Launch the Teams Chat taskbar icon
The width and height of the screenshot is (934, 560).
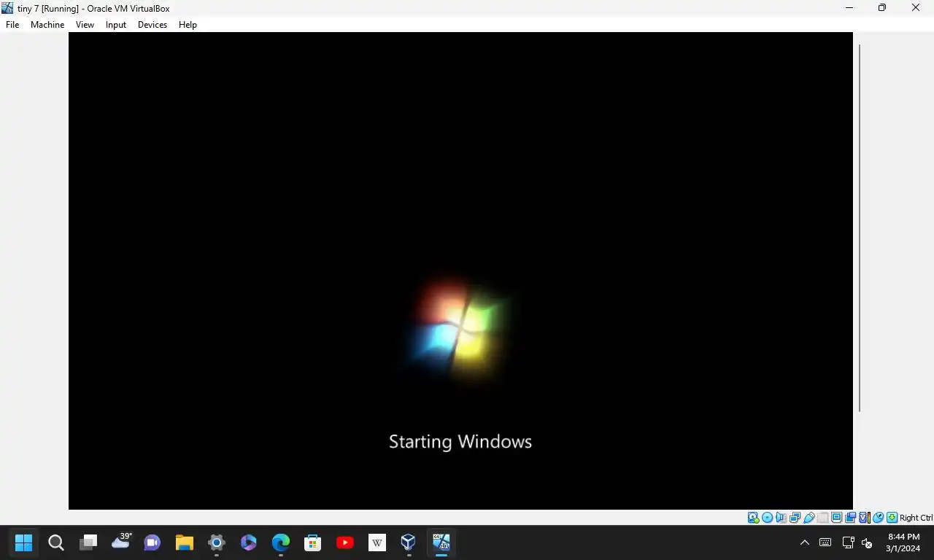153,542
